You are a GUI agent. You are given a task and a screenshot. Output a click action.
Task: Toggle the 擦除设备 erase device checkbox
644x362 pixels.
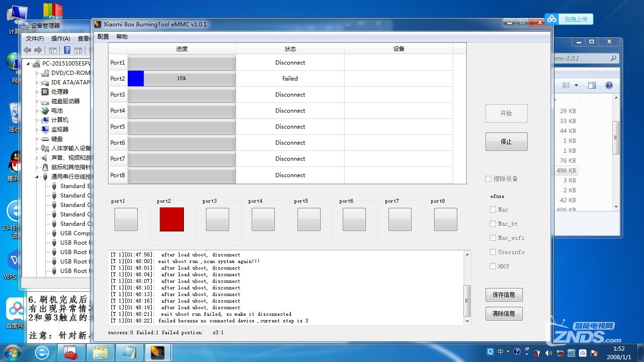488,179
